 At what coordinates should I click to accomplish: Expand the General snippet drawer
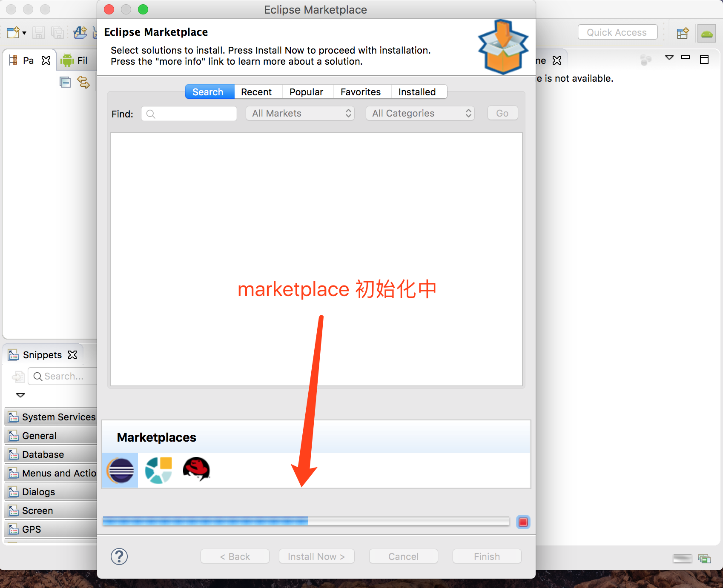click(51, 436)
